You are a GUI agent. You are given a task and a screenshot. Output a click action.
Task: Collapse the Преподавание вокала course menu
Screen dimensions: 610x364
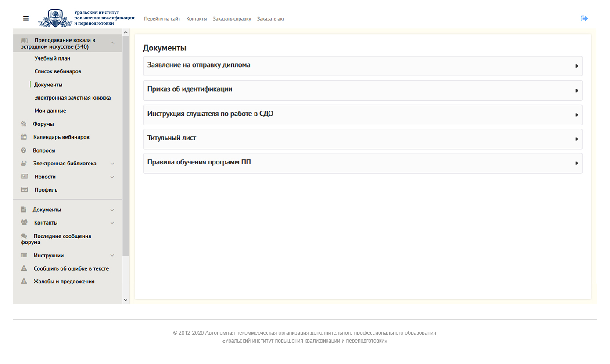coord(112,43)
